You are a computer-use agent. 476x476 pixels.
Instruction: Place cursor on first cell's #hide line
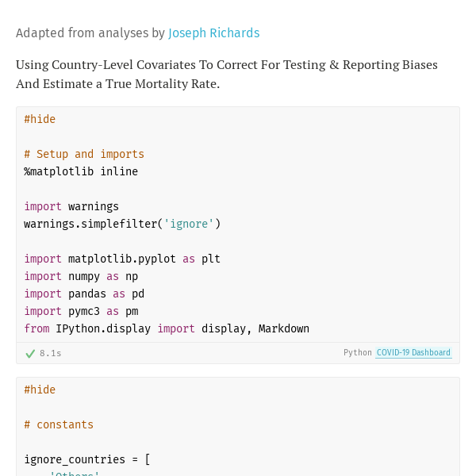click(x=40, y=119)
